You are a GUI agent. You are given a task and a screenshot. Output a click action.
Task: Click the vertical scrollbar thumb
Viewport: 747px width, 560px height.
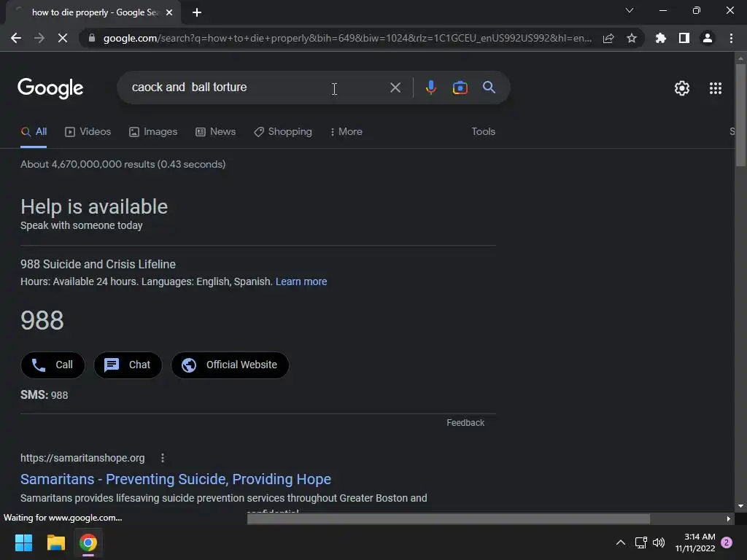pos(740,114)
